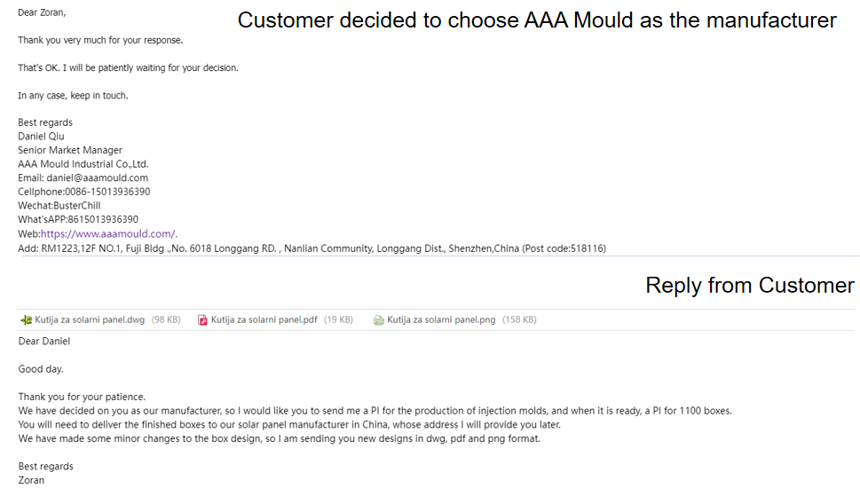Image resolution: width=860 pixels, height=504 pixels.
Task: Open the Kutija za solarni panel.dwg attachment
Action: (x=90, y=319)
